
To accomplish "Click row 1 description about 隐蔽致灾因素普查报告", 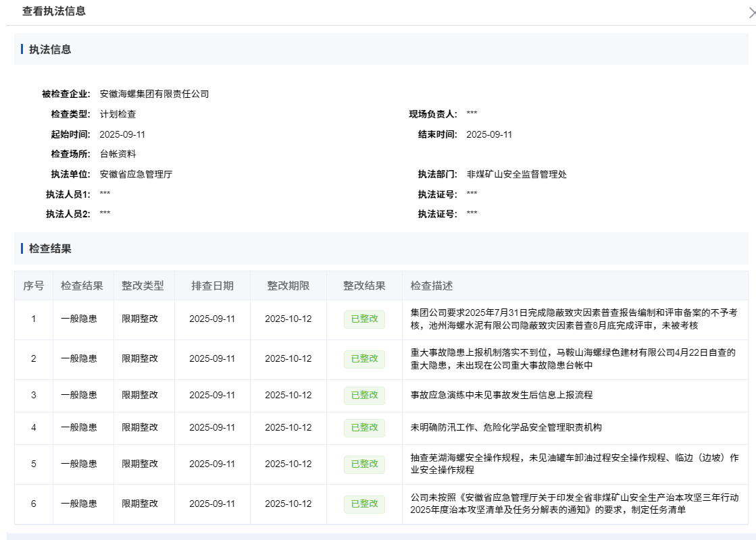I will 574,319.
